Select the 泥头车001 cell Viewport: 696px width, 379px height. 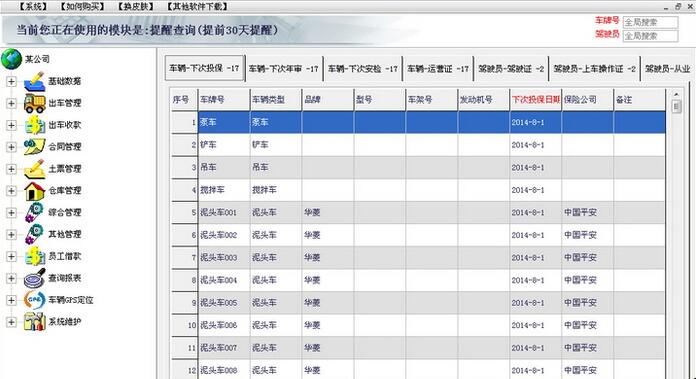(224, 213)
